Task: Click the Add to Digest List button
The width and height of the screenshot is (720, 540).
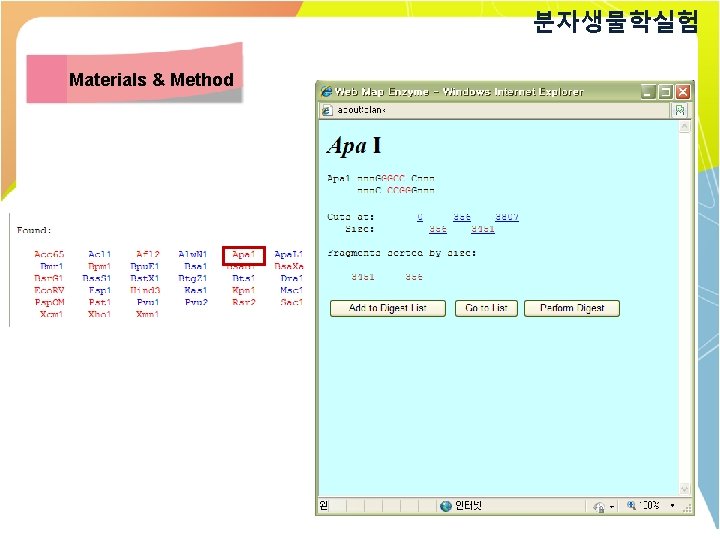Action: [388, 308]
